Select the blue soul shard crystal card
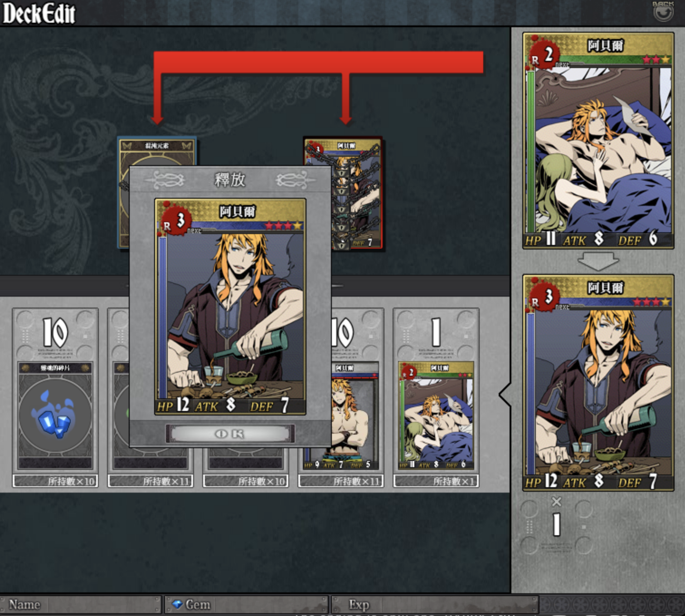Screen dimensions: 685x616 pos(55,416)
